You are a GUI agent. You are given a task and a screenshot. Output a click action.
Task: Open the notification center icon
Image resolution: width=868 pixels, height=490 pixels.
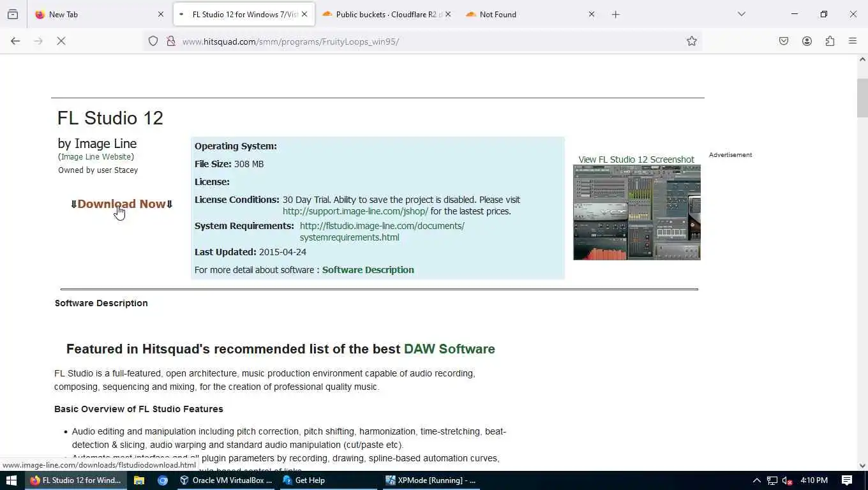coord(847,480)
